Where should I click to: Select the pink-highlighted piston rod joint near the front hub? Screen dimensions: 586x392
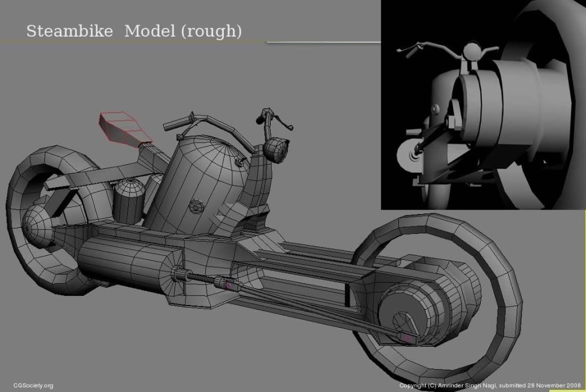click(407, 339)
